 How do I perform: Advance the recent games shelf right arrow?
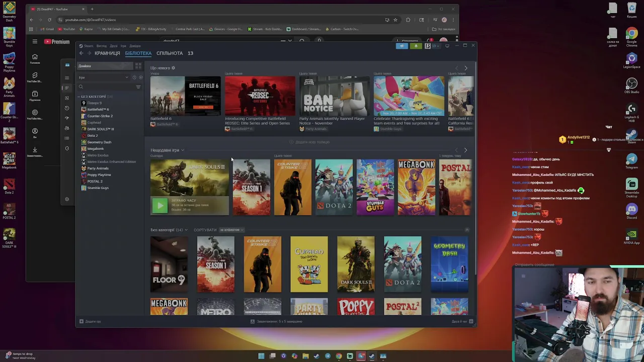465,150
